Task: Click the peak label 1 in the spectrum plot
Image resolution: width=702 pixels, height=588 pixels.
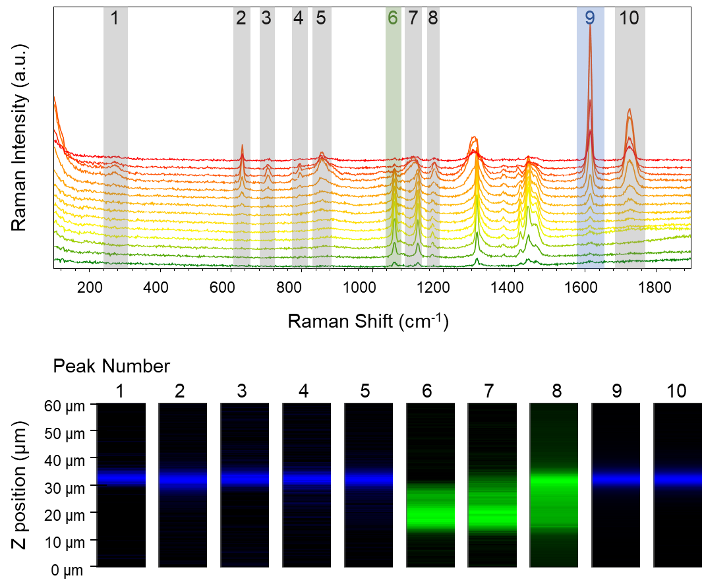Action: click(115, 18)
